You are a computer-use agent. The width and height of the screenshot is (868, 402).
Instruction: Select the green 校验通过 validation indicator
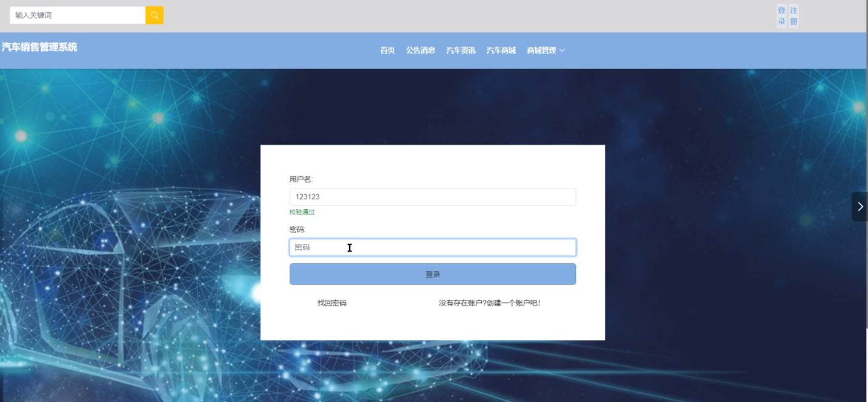click(302, 212)
